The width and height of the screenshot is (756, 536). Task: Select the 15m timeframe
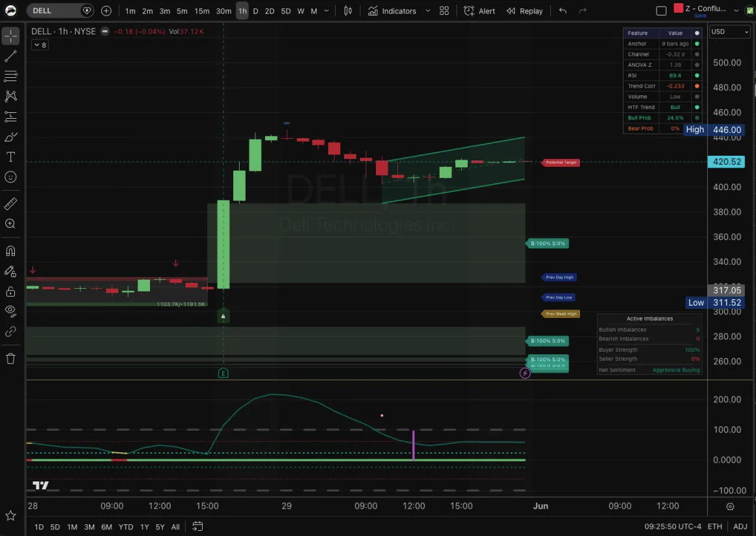pyautogui.click(x=201, y=10)
